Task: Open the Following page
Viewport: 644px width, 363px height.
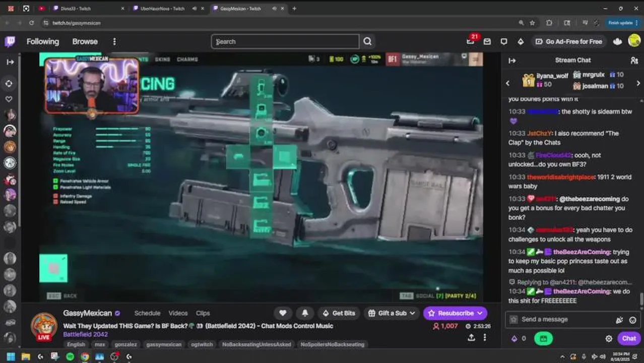Action: 43,41
